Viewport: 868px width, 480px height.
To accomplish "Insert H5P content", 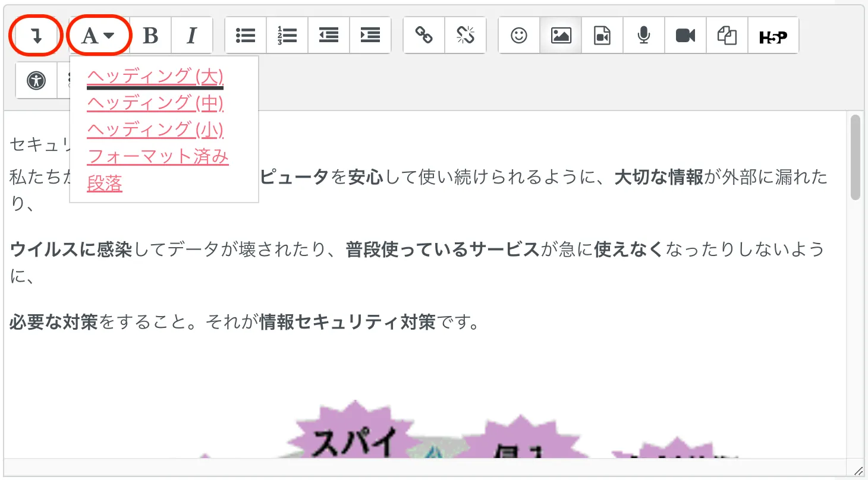I will (x=773, y=37).
